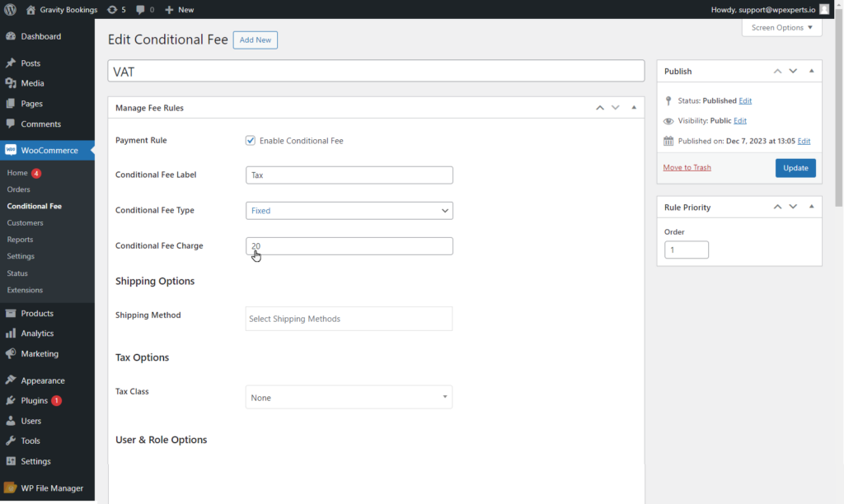Expand the Screen Options panel

point(781,27)
